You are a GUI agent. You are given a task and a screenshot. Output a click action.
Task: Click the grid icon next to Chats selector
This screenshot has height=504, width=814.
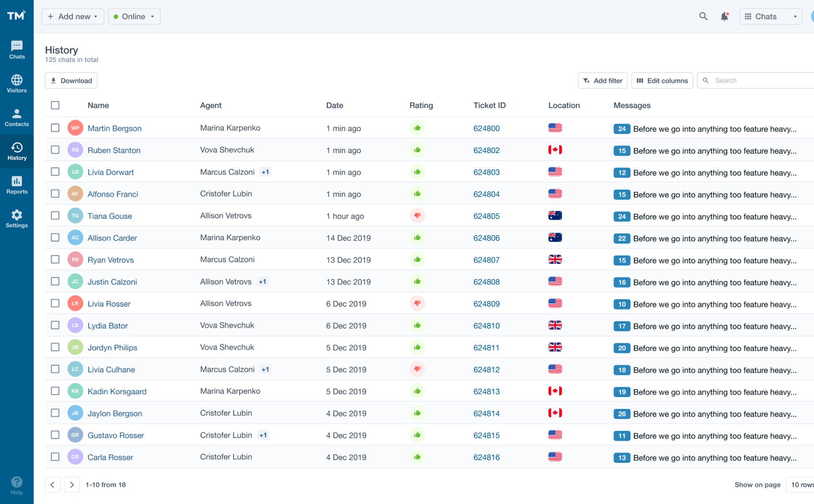coord(747,16)
